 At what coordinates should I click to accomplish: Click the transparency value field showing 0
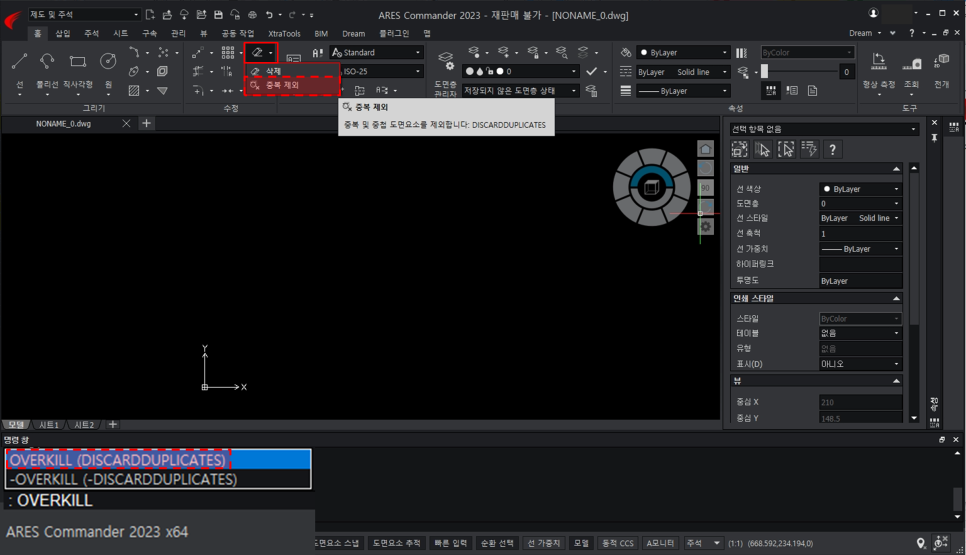(846, 71)
